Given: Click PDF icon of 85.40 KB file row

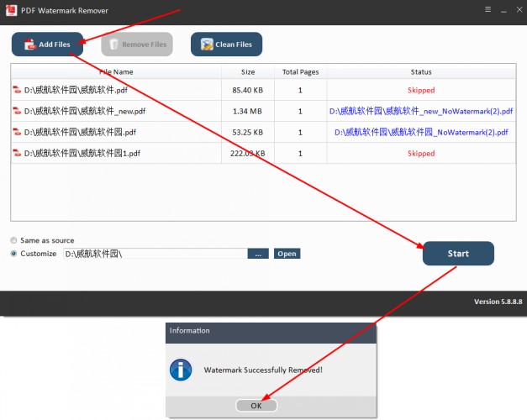Looking at the screenshot, I should point(17,90).
